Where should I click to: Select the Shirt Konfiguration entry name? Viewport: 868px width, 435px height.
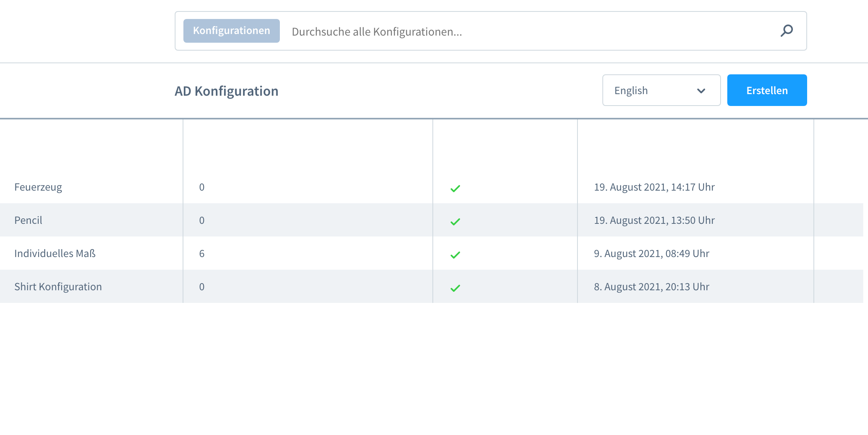[x=58, y=287]
